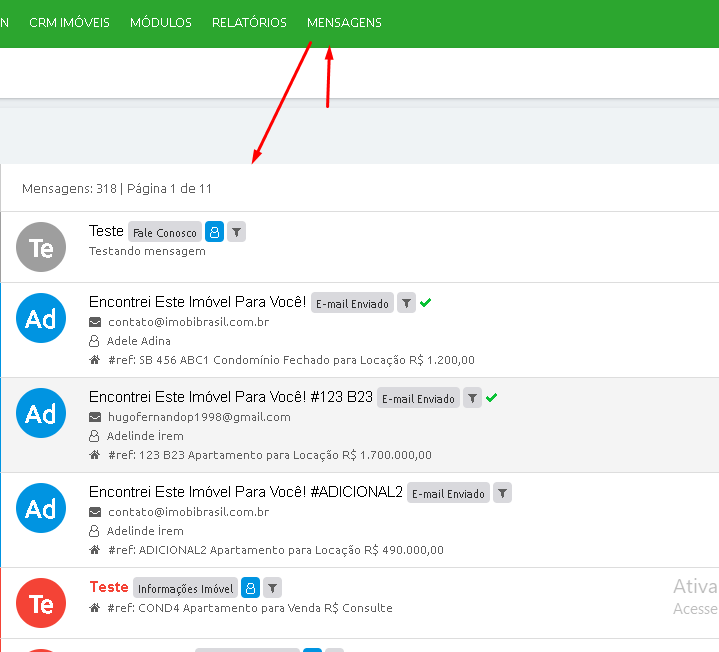The width and height of the screenshot is (719, 652).
Task: Open the red Teste message title
Action: (x=109, y=587)
